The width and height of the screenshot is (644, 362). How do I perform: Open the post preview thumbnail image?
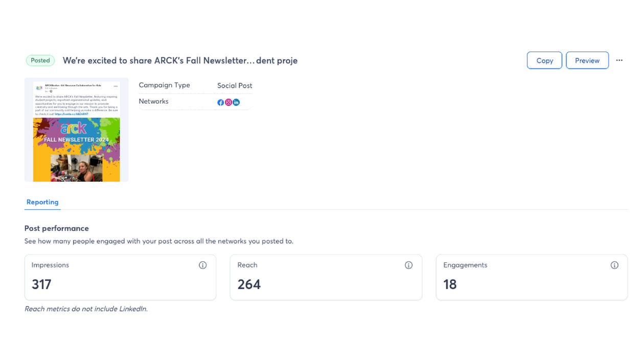tap(77, 149)
